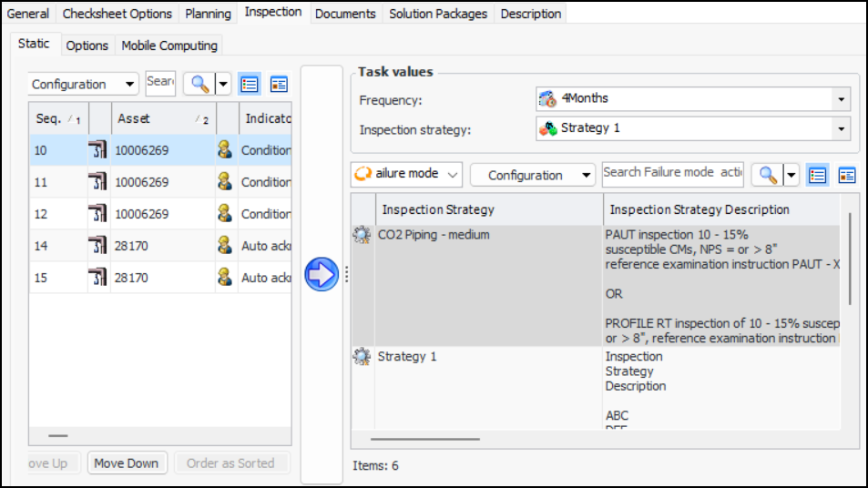Toggle card view in inspection strategy panel
The width and height of the screenshot is (868, 488).
(847, 175)
